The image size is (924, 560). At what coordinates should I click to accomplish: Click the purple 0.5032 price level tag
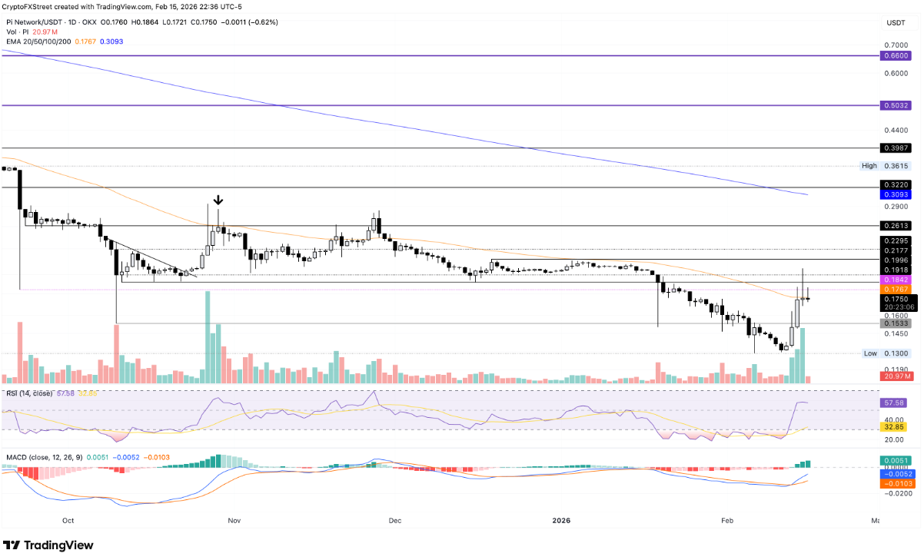tap(895, 105)
